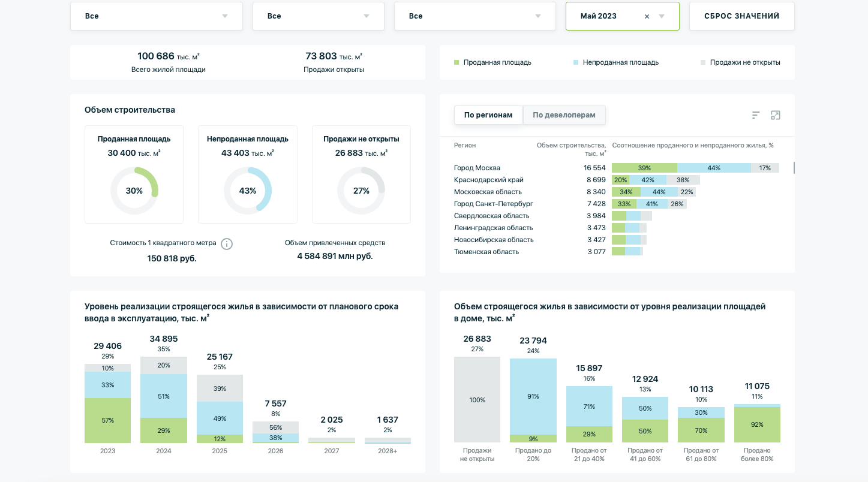
Task: Click the green 57% segment of 2023 bar
Action: tap(107, 420)
